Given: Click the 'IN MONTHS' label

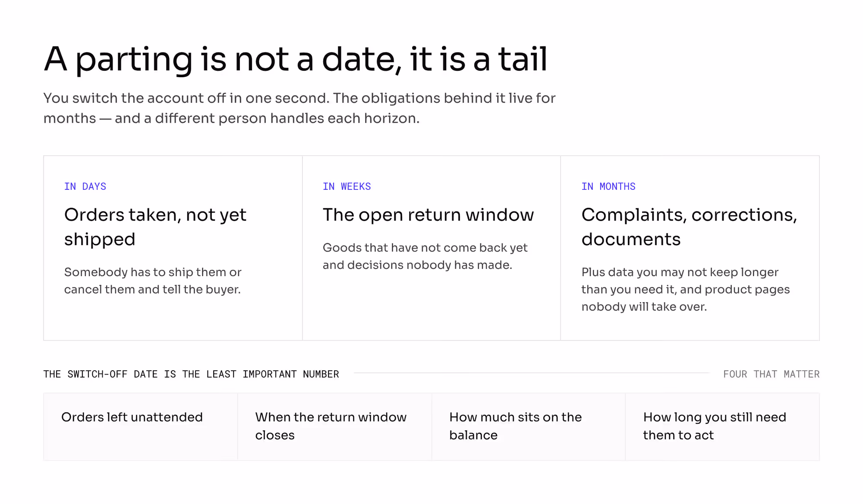Looking at the screenshot, I should click(608, 186).
